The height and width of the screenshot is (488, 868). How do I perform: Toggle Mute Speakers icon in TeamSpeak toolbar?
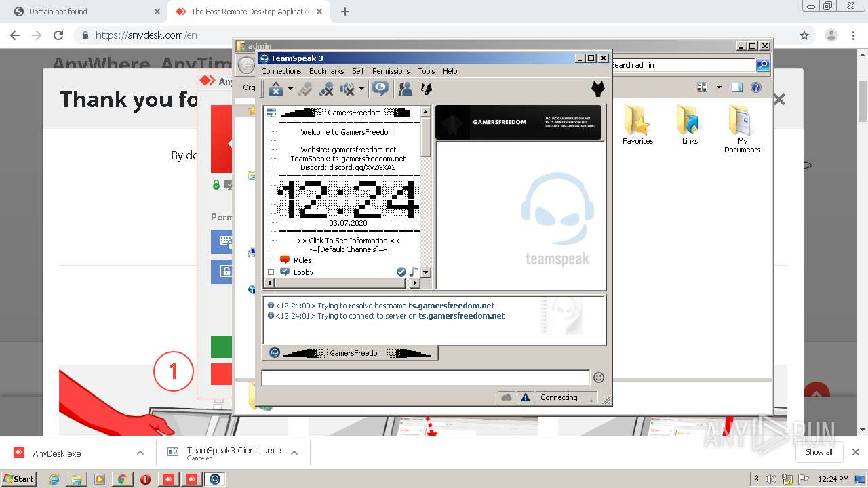[x=347, y=89]
